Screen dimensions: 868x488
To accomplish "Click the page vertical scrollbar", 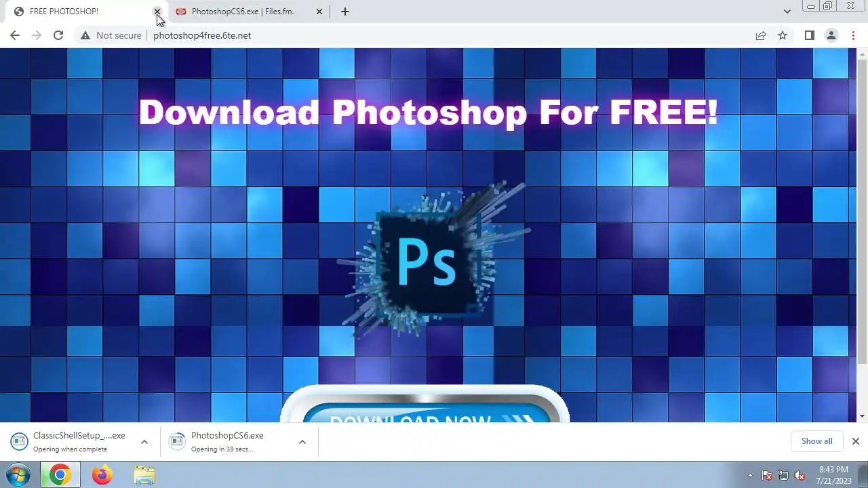I will [x=863, y=210].
